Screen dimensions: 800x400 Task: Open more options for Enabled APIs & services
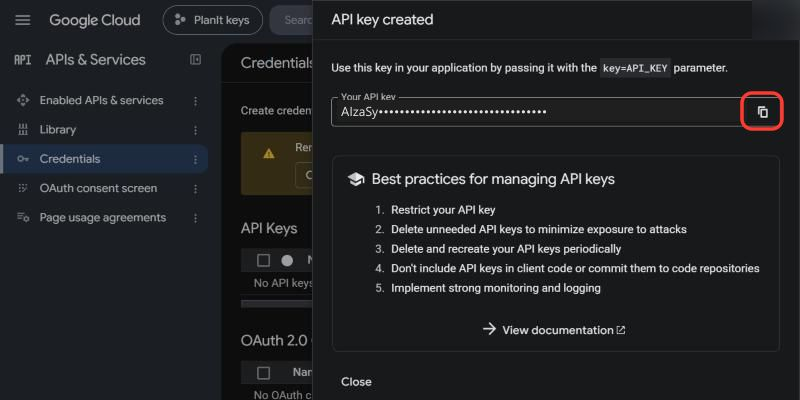coord(195,101)
